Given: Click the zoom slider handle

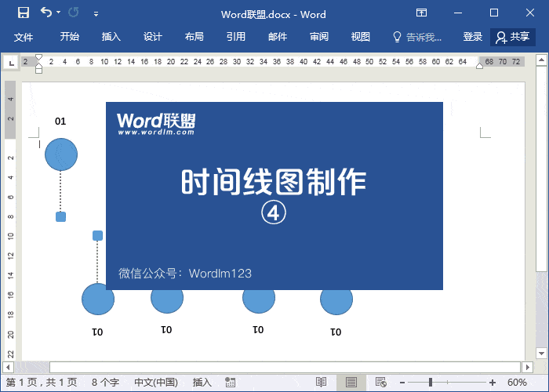Looking at the screenshot, I should tap(431, 383).
